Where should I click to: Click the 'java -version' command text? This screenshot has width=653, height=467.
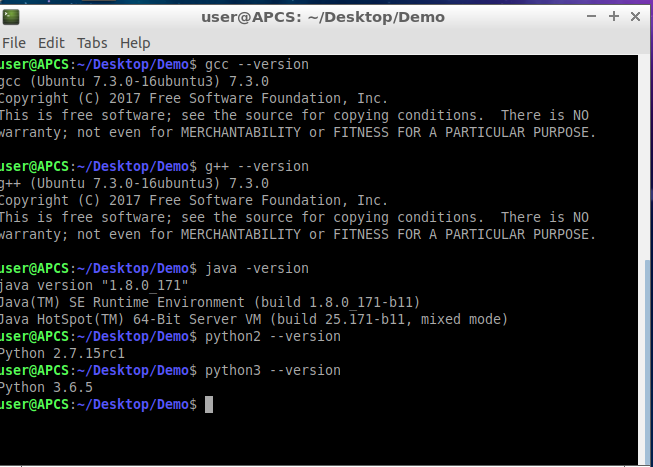click(x=257, y=269)
